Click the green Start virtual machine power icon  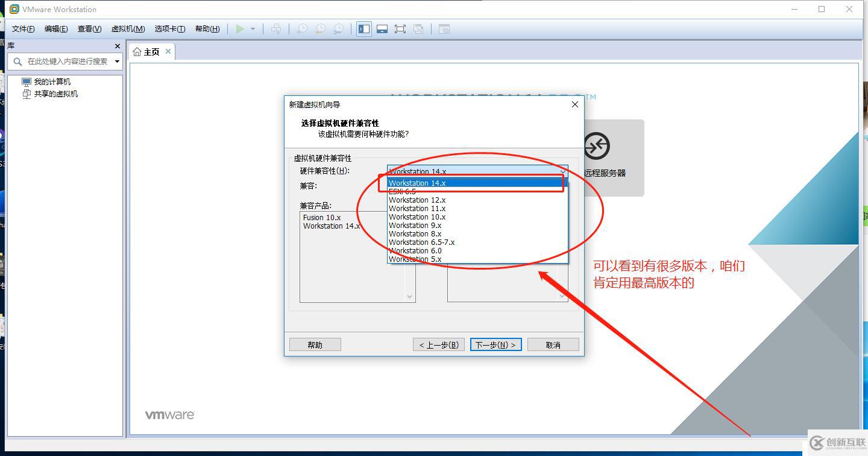(x=241, y=28)
